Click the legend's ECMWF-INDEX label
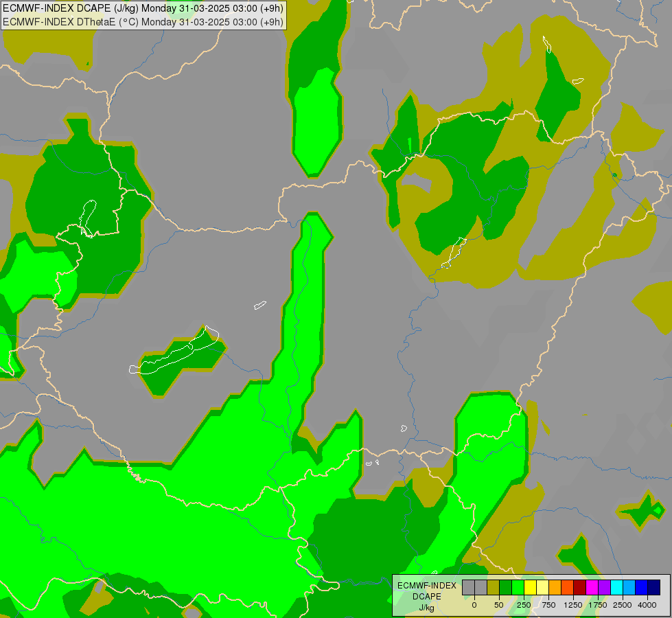 pyautogui.click(x=426, y=586)
